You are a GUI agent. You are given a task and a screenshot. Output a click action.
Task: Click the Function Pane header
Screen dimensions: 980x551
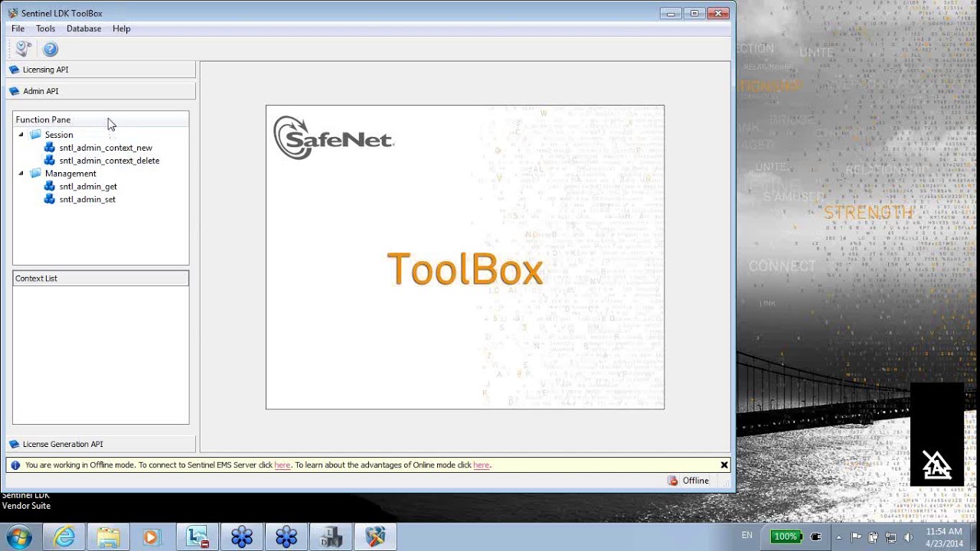click(x=100, y=119)
